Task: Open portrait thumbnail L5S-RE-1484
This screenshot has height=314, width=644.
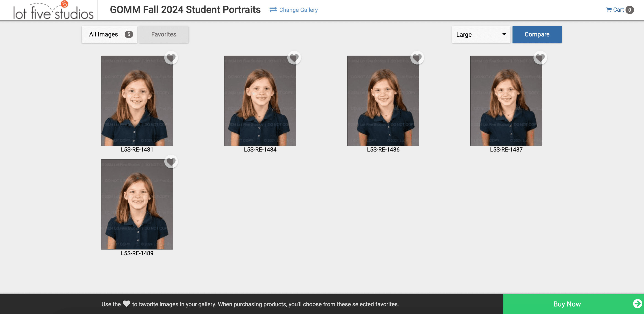Action: pyautogui.click(x=260, y=100)
